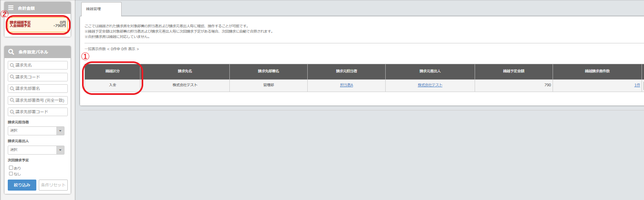This screenshot has height=200, width=644.
Task: Focus the 請求先部署コード search field
Action: click(x=38, y=112)
